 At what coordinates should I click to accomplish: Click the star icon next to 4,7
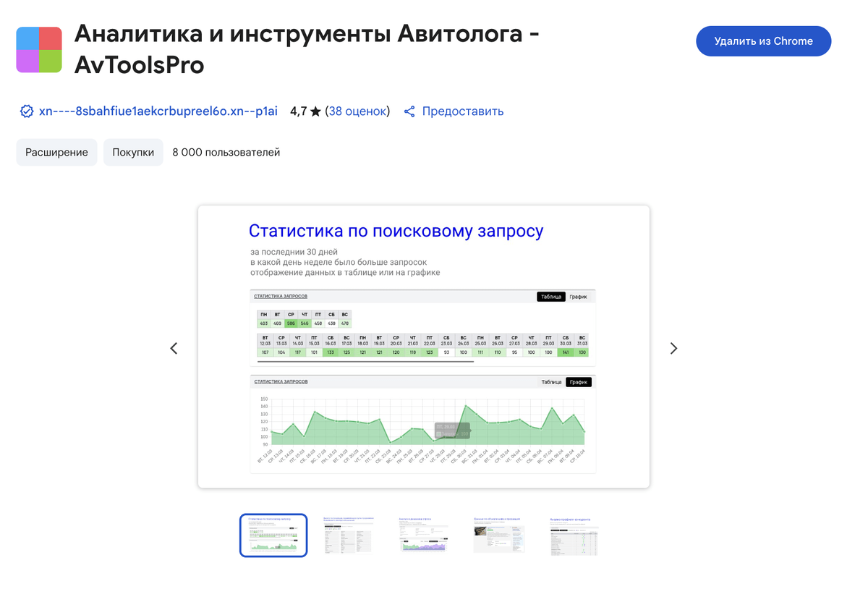coord(315,111)
